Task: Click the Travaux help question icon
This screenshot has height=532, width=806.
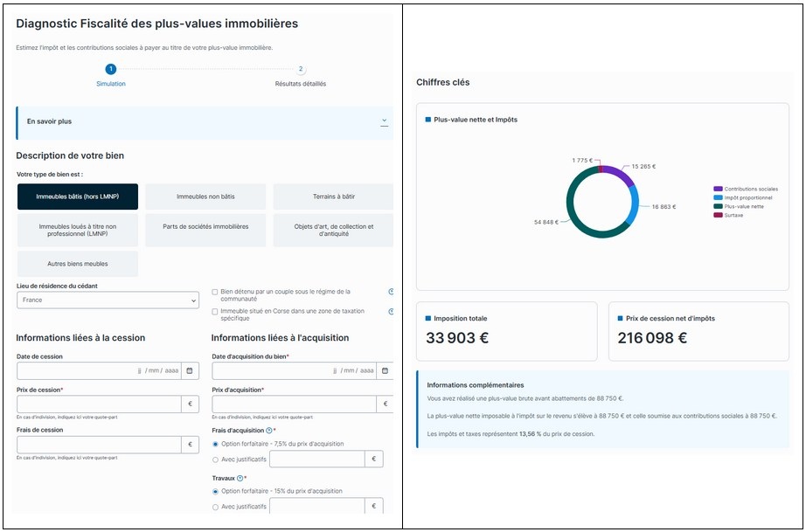Action: (240, 478)
